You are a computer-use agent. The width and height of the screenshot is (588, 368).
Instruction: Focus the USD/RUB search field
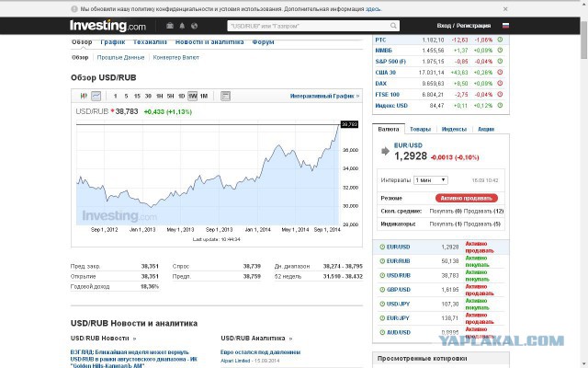(313, 26)
